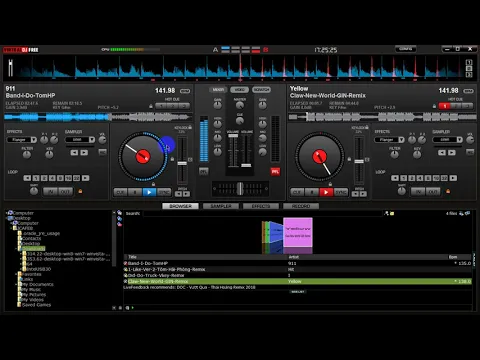Select track 1-Like-Ver-2 in browser list
Image resolution: width=480 pixels, height=360 pixels.
tap(297, 269)
